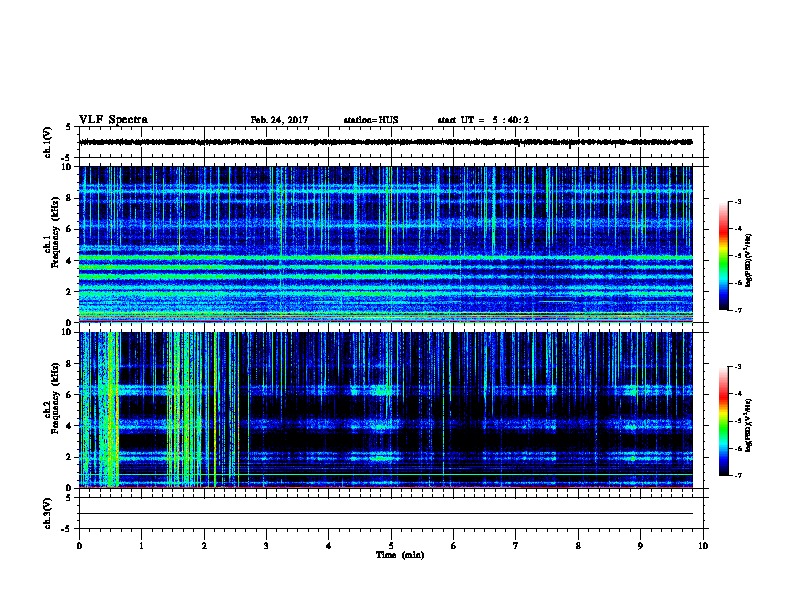792x612 pixels.
Task: Click the time axis tick label "9"
Action: [x=640, y=546]
